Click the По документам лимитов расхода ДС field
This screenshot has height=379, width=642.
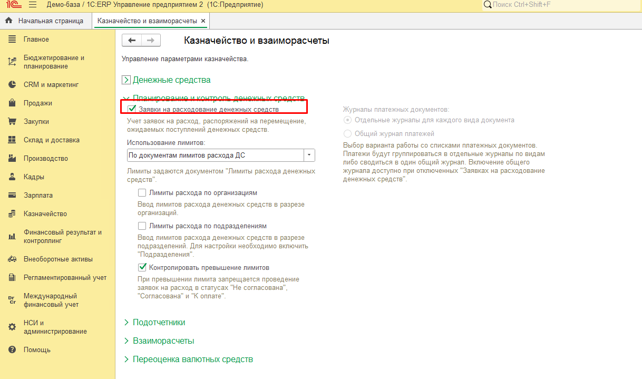(215, 155)
